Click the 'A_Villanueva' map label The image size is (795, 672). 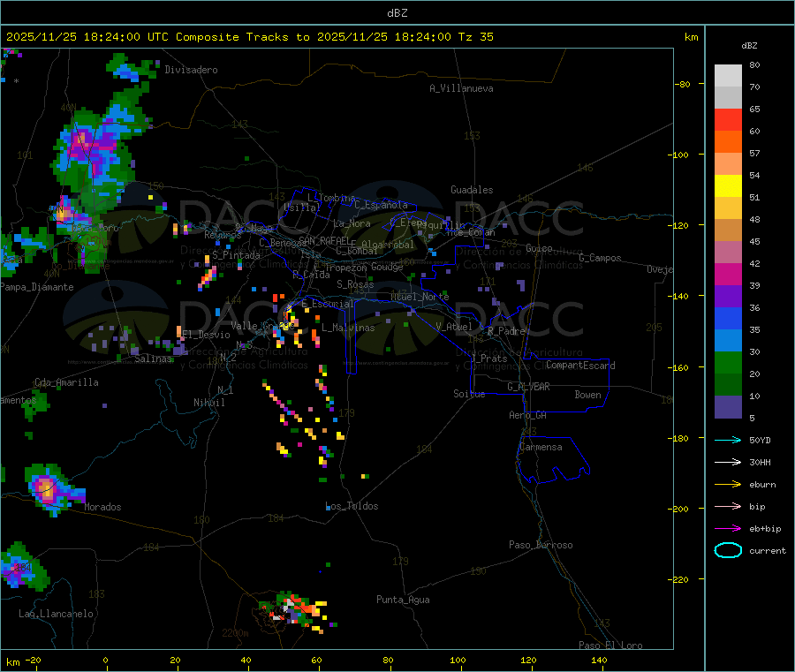point(461,88)
